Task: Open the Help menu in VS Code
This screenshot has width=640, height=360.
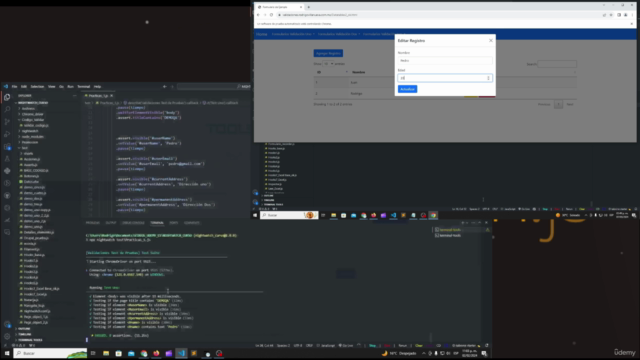Action: [x=97, y=87]
